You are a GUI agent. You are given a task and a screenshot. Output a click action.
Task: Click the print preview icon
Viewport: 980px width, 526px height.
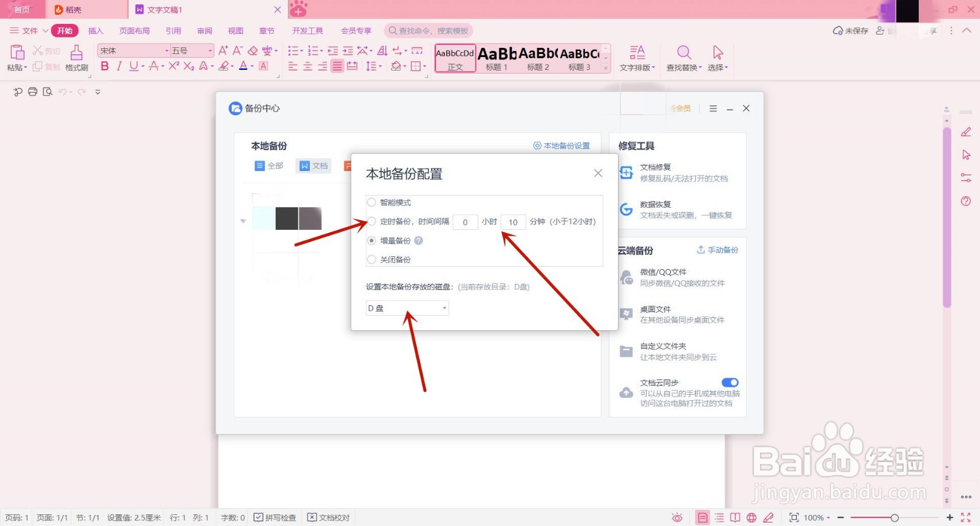(x=47, y=92)
